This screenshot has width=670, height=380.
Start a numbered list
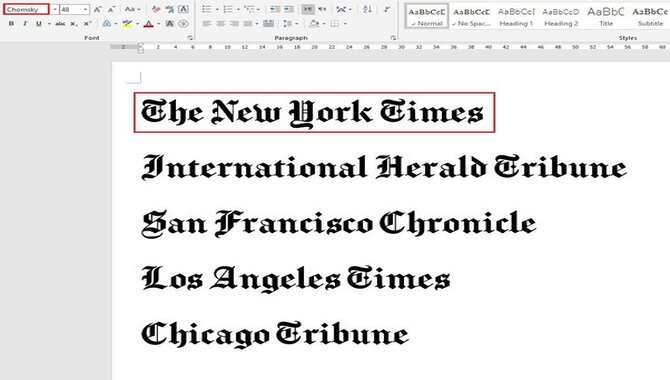pos(228,9)
